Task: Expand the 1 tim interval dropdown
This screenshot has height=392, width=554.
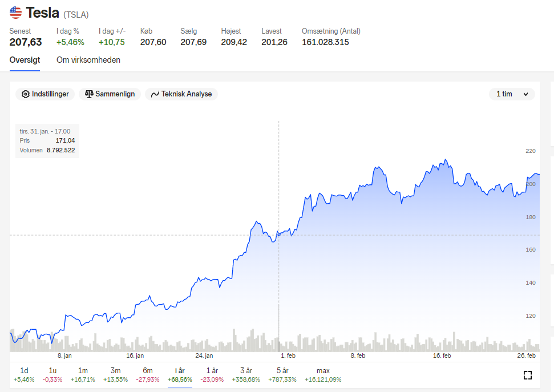Action: pos(512,94)
